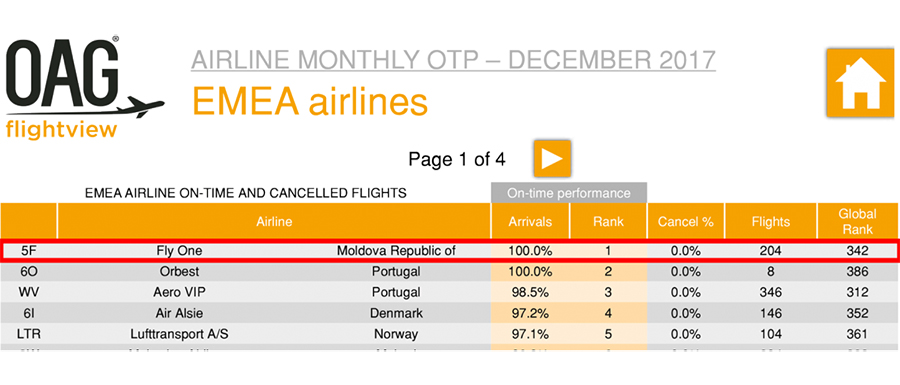Image resolution: width=900 pixels, height=385 pixels.
Task: Select Fly One's 100.0% arrivals cell
Action: pyautogui.click(x=530, y=251)
